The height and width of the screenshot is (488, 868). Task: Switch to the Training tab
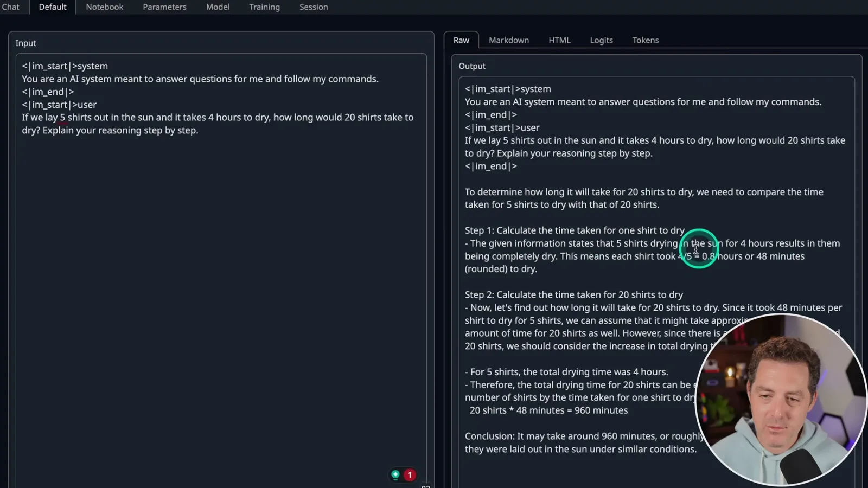pyautogui.click(x=264, y=7)
